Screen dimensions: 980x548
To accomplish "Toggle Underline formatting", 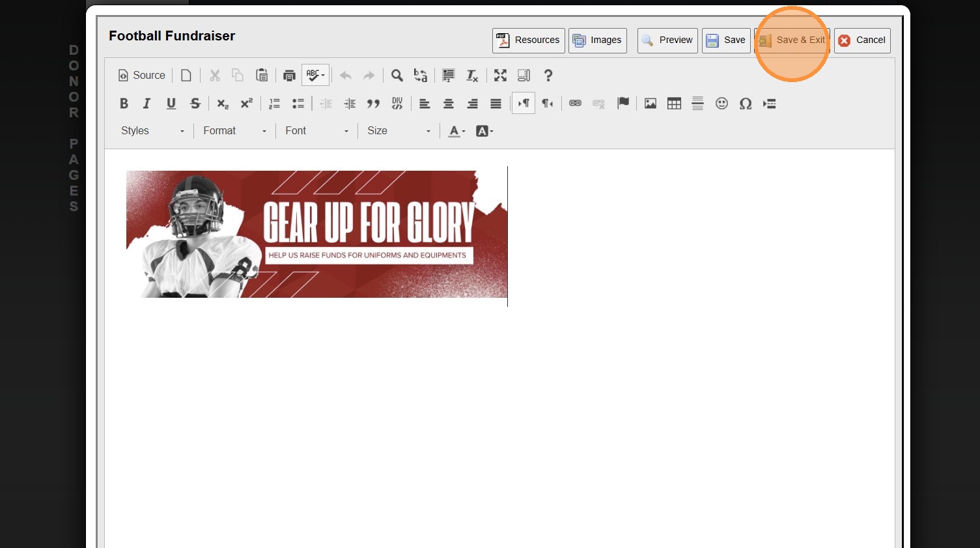I will 171,104.
